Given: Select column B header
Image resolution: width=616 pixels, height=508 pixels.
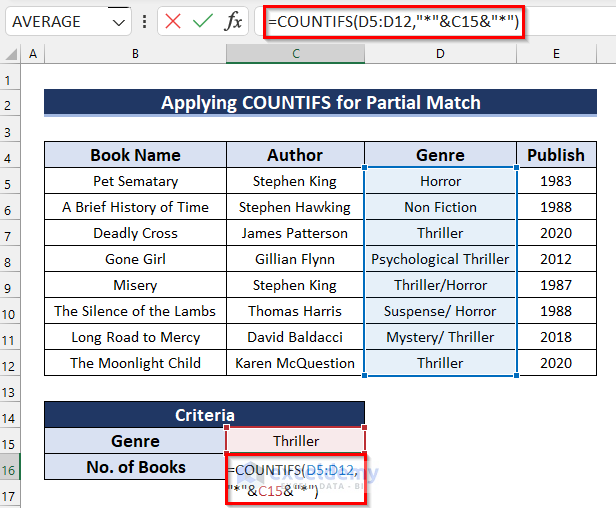Looking at the screenshot, I should 135,54.
